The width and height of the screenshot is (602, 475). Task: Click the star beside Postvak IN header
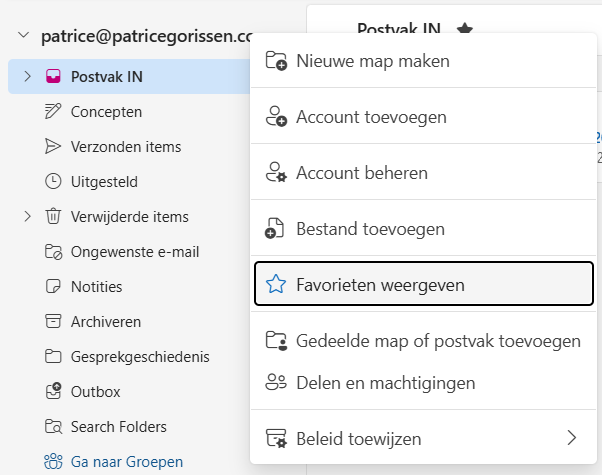pyautogui.click(x=464, y=30)
